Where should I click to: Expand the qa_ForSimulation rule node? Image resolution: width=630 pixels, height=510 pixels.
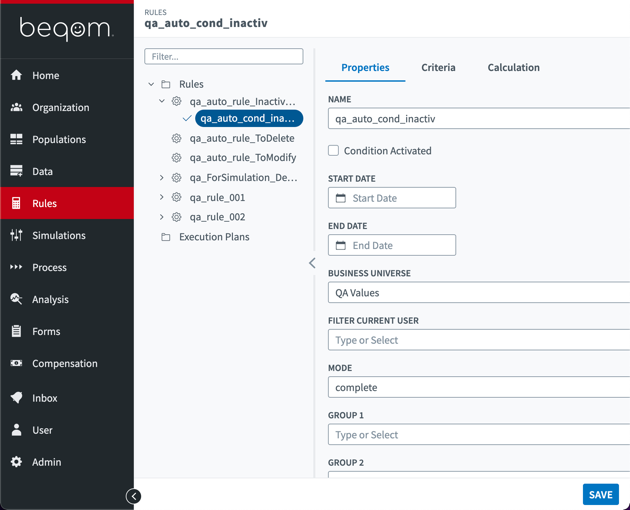[162, 178]
